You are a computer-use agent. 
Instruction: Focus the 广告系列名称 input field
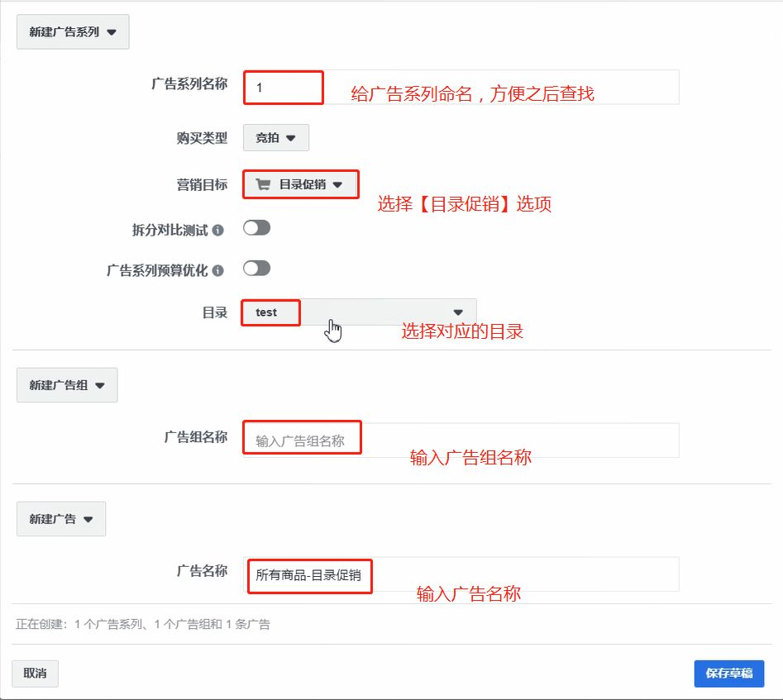(x=461, y=88)
